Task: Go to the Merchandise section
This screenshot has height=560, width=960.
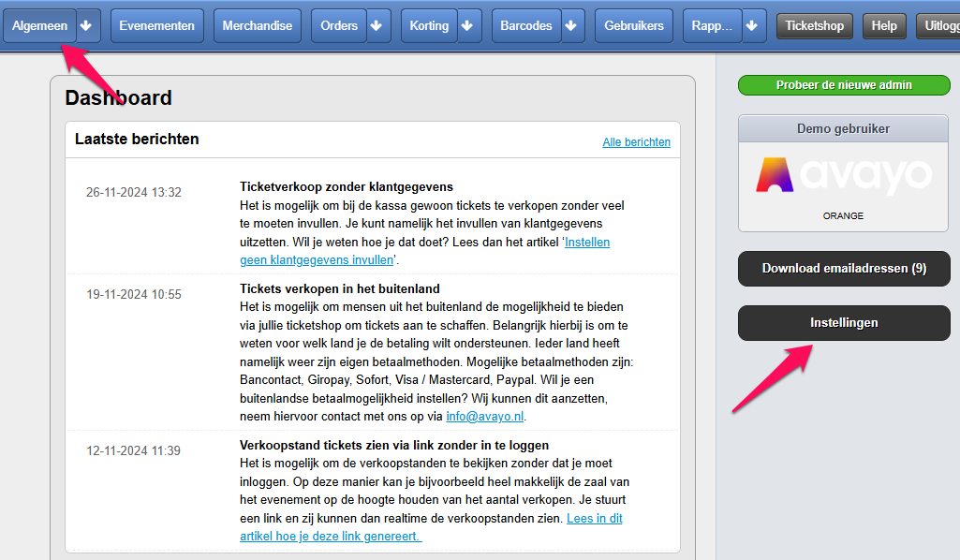Action: (258, 25)
